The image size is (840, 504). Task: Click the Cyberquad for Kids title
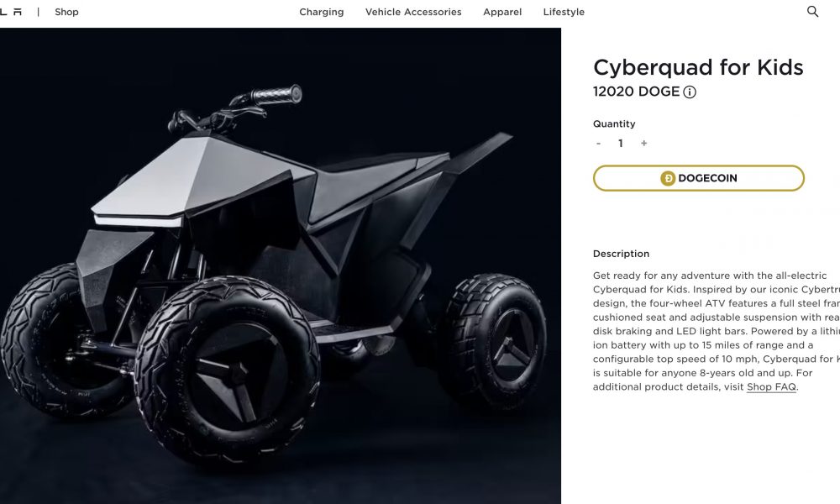click(x=698, y=67)
